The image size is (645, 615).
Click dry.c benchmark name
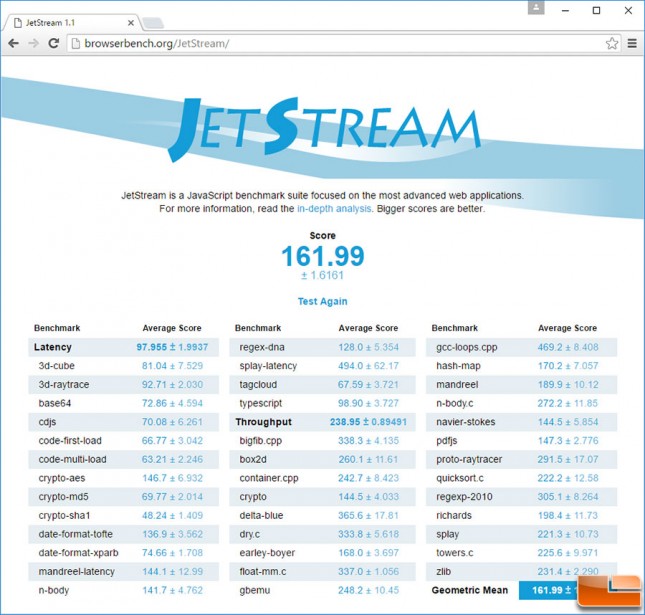(x=249, y=534)
